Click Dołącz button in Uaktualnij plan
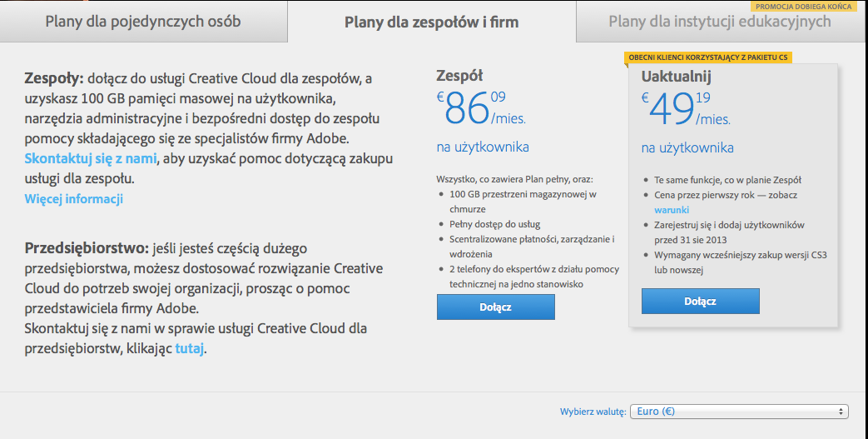Screen dimensions: 868x439 coord(700,301)
